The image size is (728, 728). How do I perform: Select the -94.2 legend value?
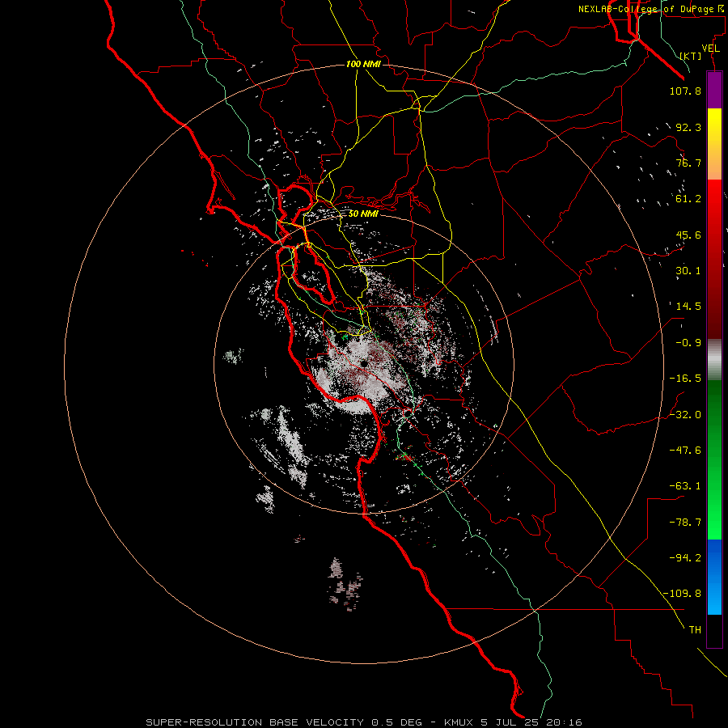685,558
